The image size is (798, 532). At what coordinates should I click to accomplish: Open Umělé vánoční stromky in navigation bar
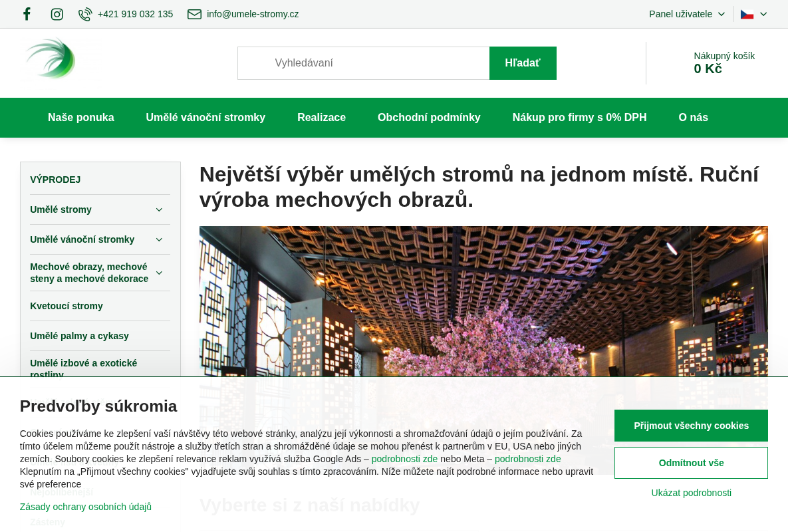coord(205,118)
